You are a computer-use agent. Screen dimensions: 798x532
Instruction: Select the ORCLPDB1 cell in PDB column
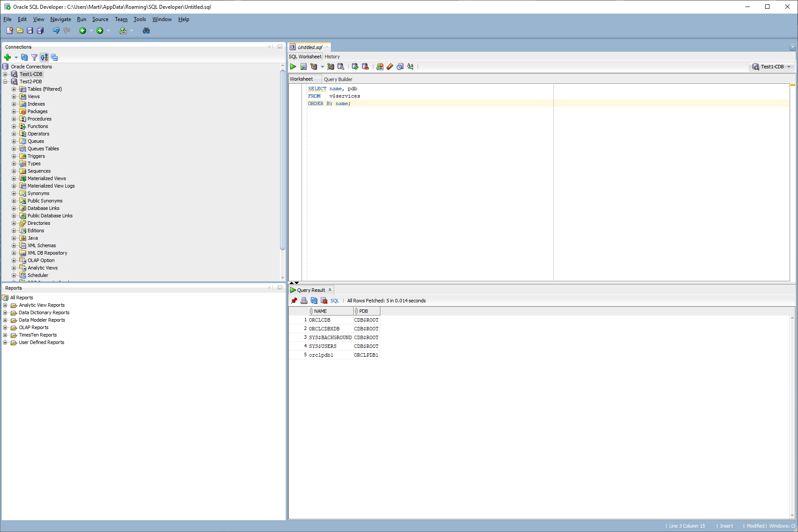(x=366, y=355)
